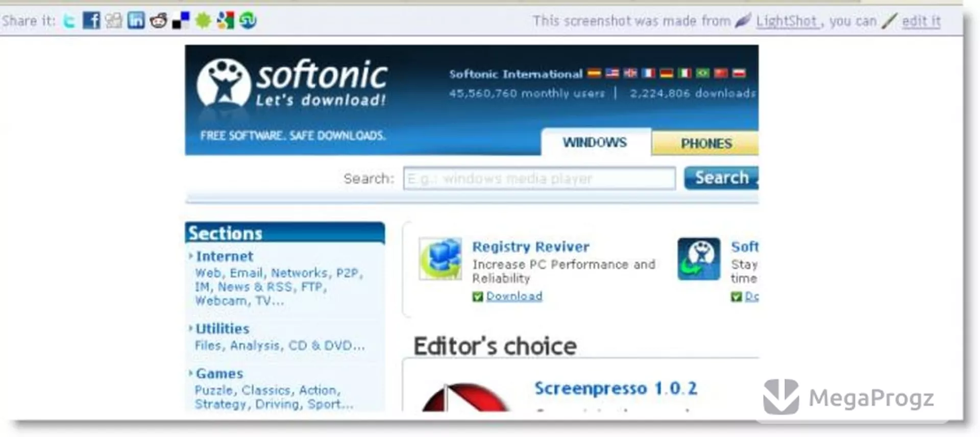This screenshot has width=980, height=437.
Task: Select the United States flag
Action: coord(612,74)
